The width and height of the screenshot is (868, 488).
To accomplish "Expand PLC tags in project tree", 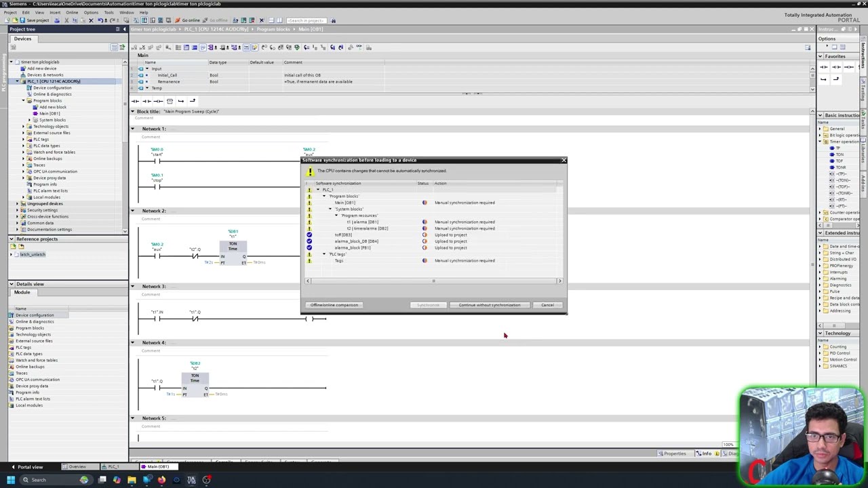I will [24, 140].
